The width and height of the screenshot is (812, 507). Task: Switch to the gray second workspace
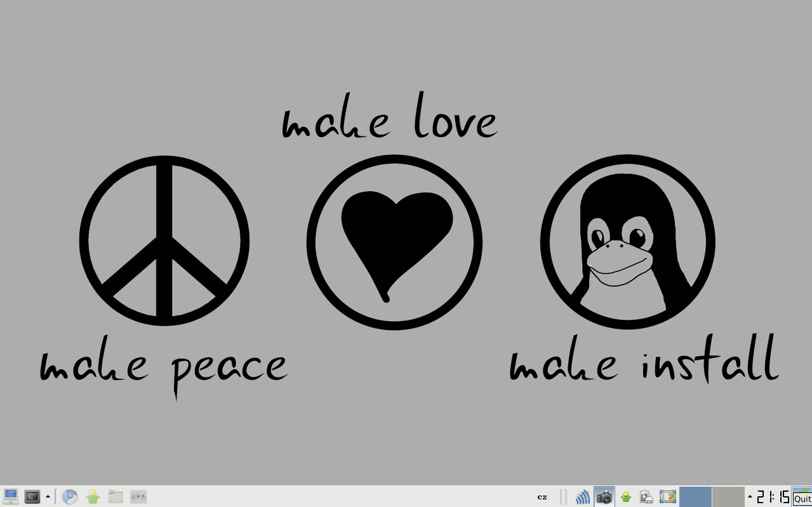[x=728, y=497]
